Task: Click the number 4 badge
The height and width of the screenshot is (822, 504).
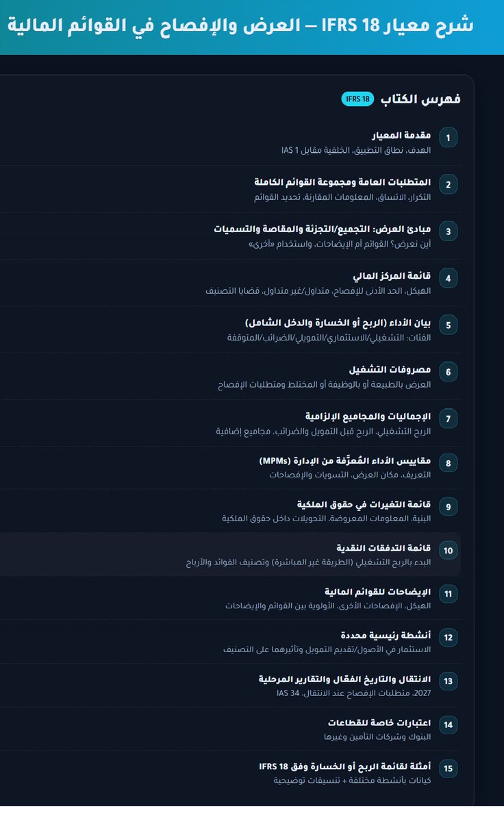Action: coord(449,278)
